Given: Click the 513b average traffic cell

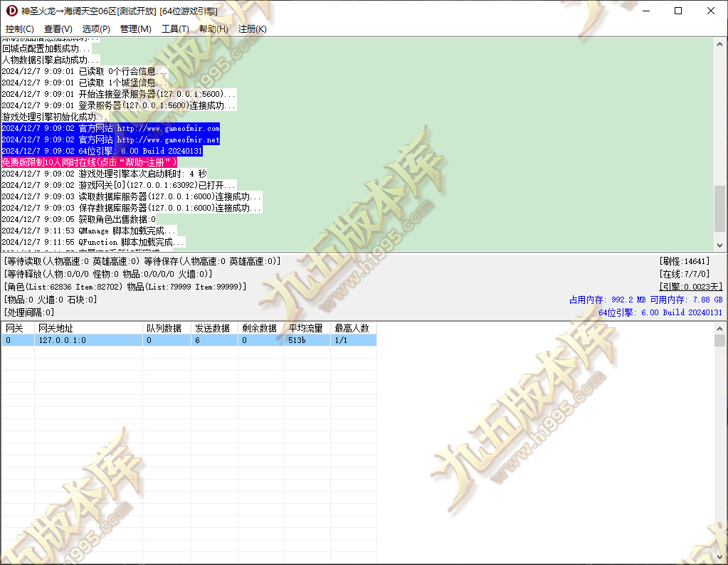Looking at the screenshot, I should (x=307, y=340).
